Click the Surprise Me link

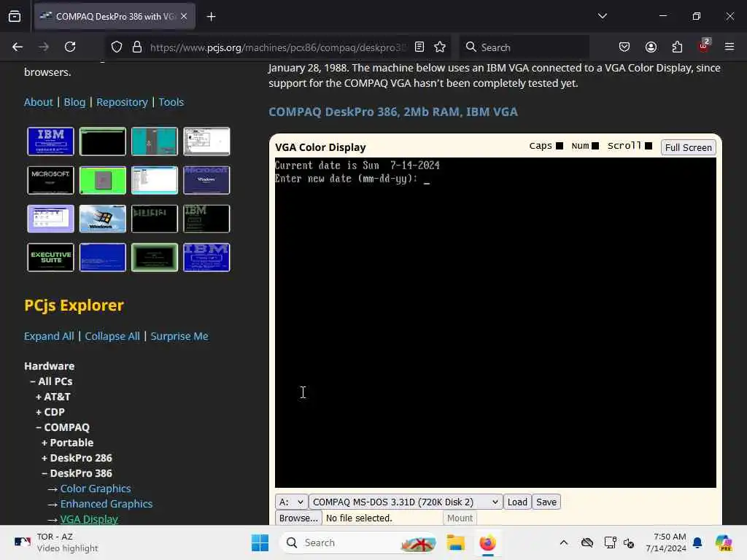[x=179, y=336]
